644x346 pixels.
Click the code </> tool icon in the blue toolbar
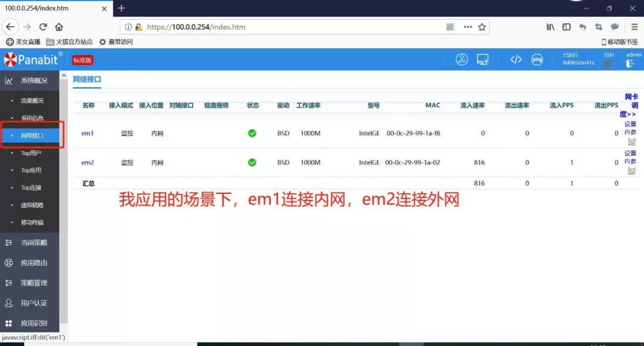coord(516,60)
